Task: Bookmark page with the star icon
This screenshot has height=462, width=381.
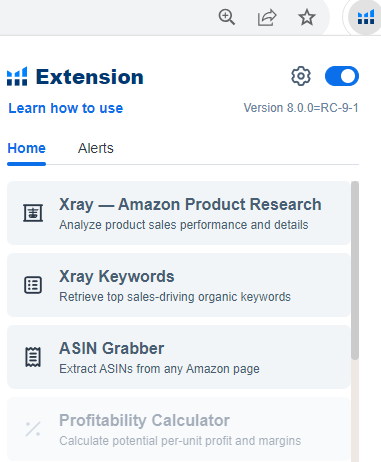Action: [x=307, y=17]
